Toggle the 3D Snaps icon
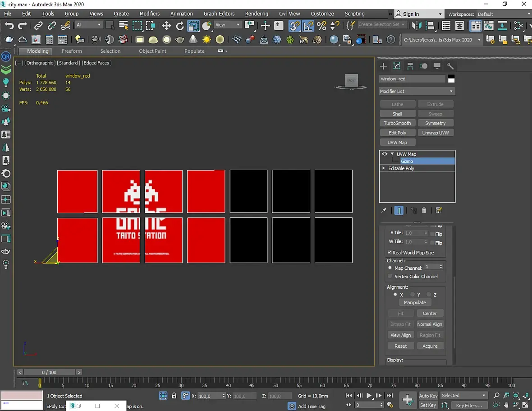 tap(294, 26)
